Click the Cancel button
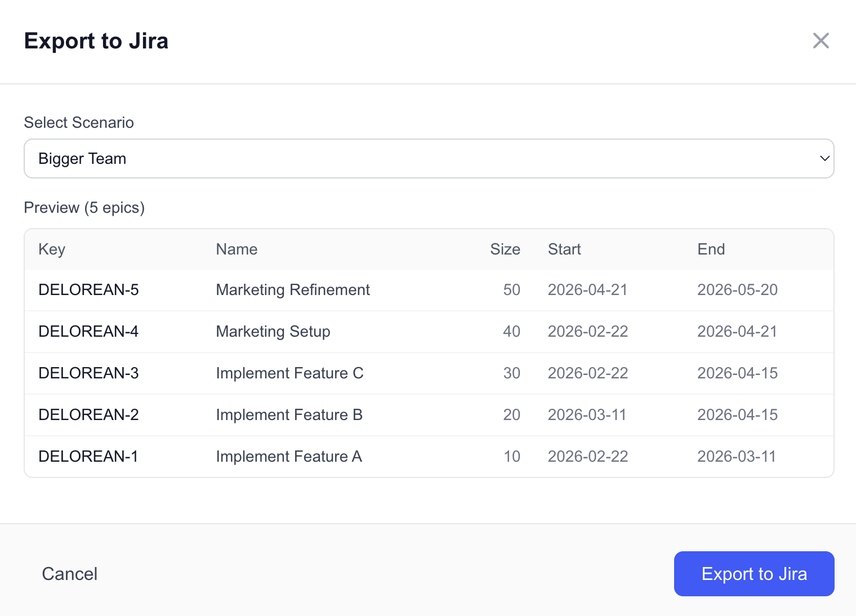The width and height of the screenshot is (856, 616). [x=69, y=574]
